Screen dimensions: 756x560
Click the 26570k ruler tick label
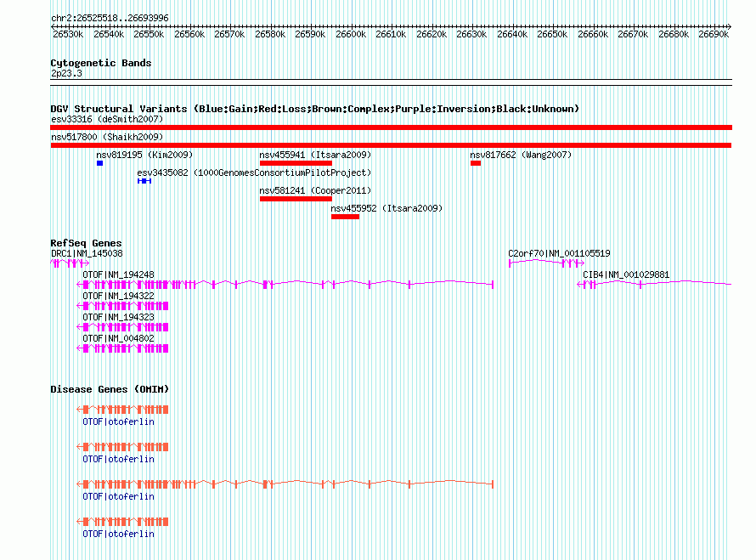229,35
